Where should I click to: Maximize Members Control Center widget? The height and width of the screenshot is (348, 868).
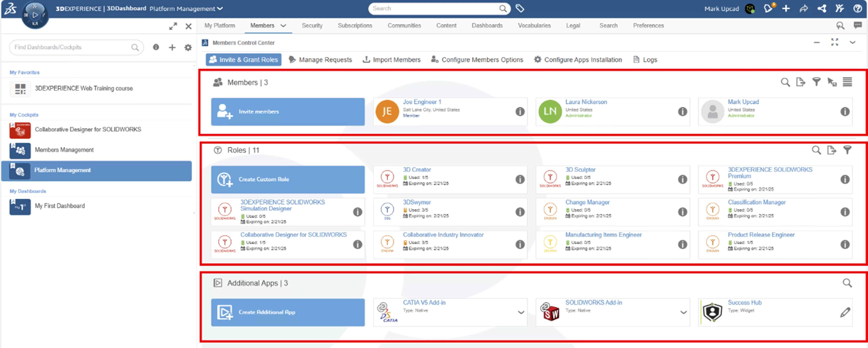(x=835, y=42)
